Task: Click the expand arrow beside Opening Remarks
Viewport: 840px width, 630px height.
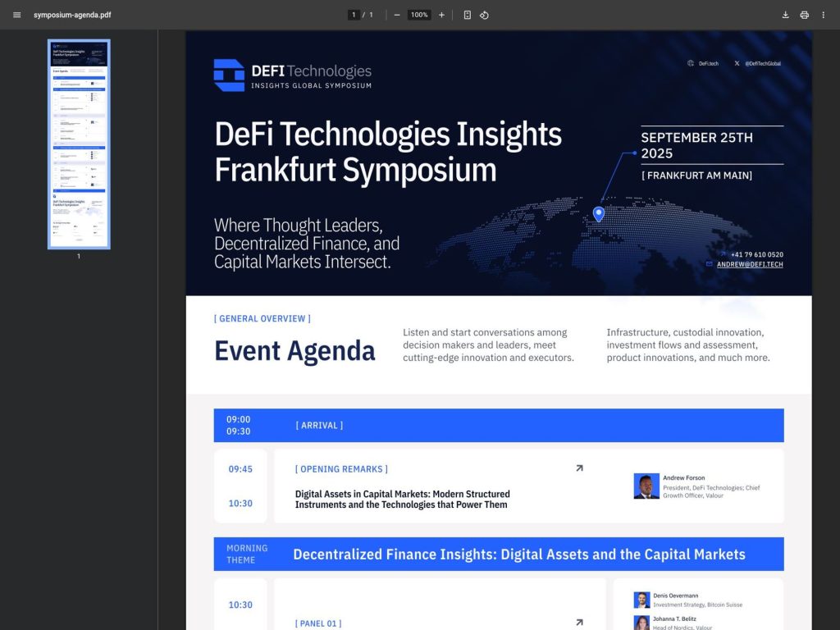Action: coord(579,468)
